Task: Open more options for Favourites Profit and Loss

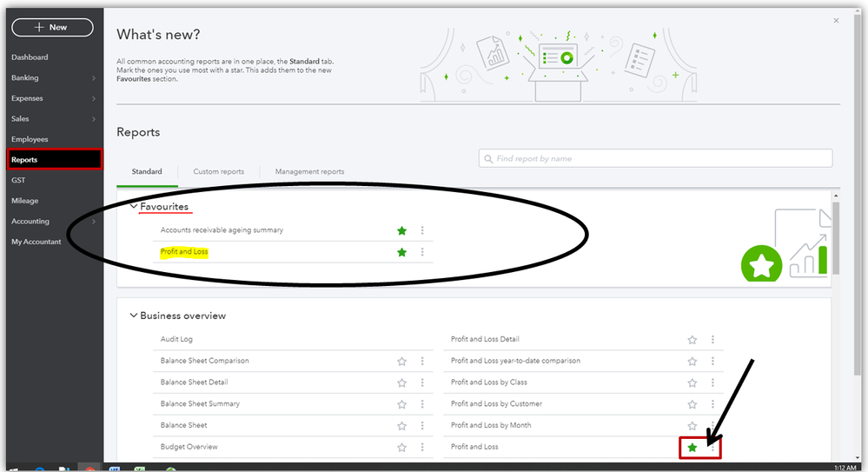Action: coord(422,252)
